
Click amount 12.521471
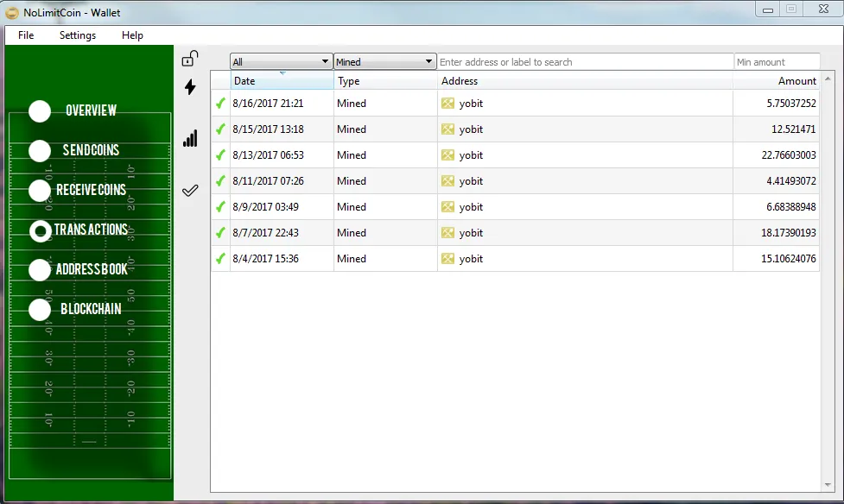click(x=793, y=129)
